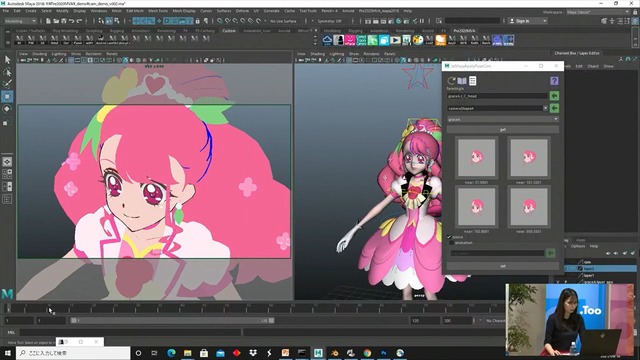Click the list sheet icon in pose window
The image size is (640, 360).
pos(473,80)
